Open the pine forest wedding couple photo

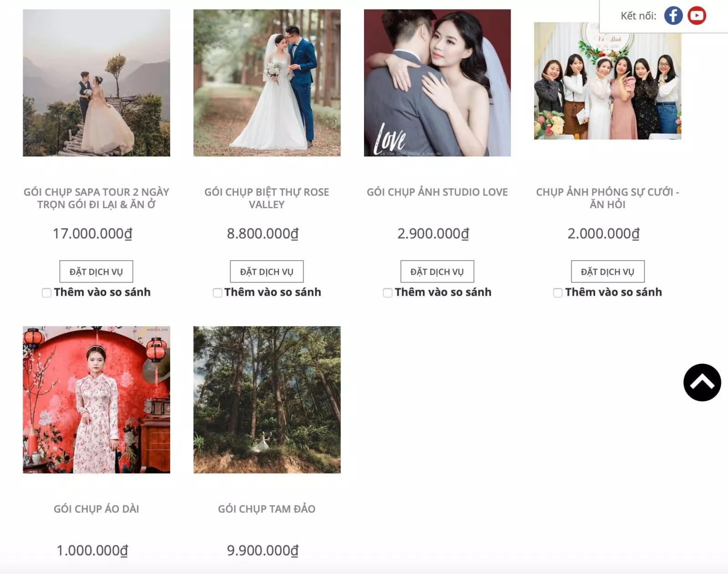click(267, 83)
